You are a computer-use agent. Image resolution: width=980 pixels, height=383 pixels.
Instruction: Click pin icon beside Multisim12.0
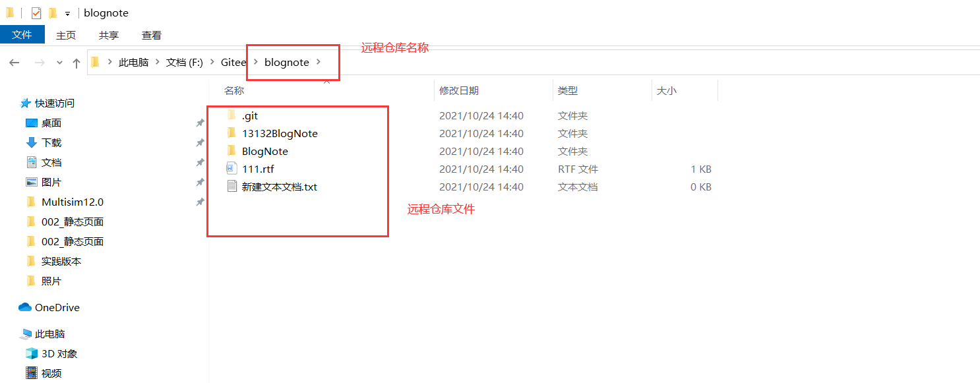tap(200, 202)
